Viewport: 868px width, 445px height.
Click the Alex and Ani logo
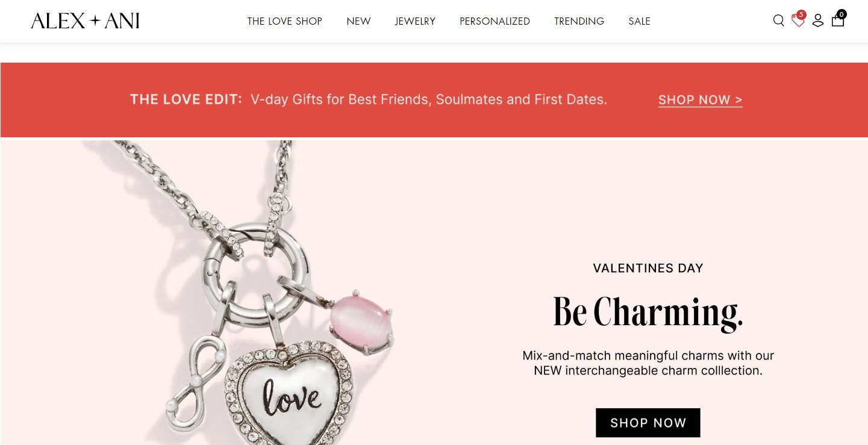[85, 21]
